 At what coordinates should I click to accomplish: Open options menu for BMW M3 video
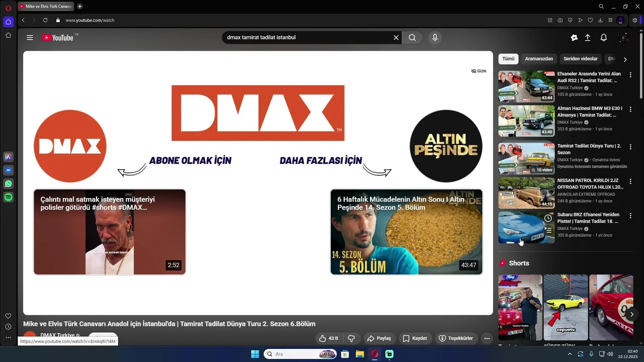(x=630, y=109)
